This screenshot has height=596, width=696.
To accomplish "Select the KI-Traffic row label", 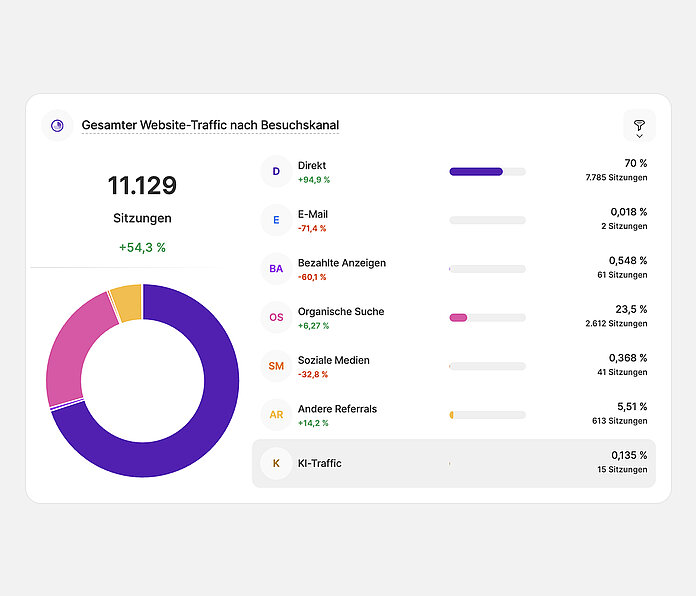I will 319,463.
